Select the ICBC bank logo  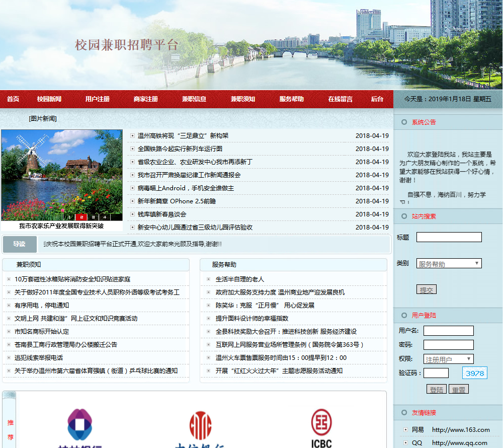pyautogui.click(x=321, y=428)
